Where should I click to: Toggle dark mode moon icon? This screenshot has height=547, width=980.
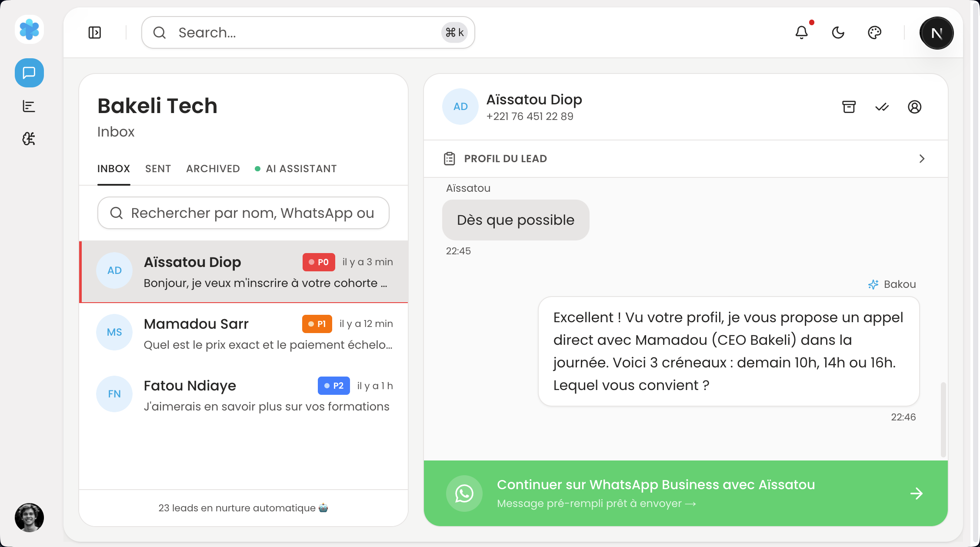coord(838,33)
